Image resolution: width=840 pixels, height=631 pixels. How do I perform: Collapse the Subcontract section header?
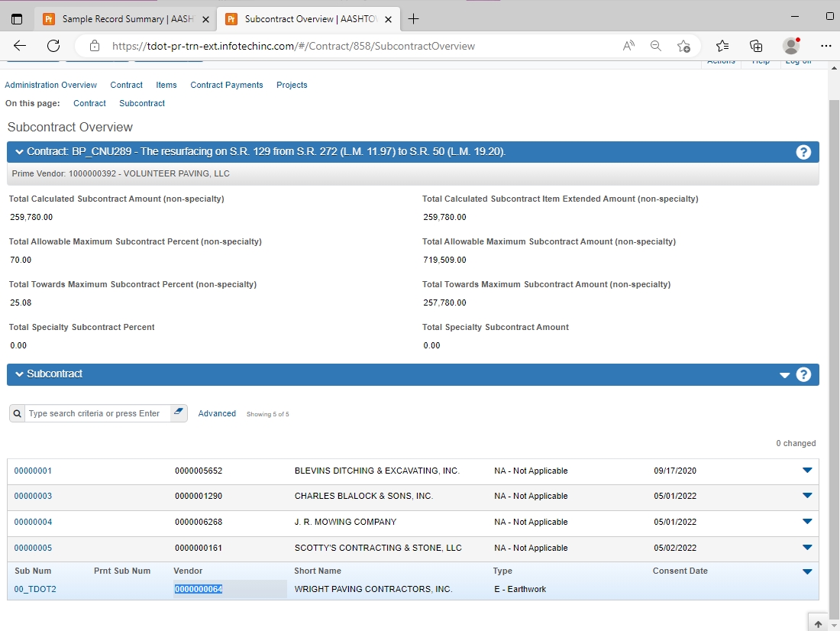19,374
